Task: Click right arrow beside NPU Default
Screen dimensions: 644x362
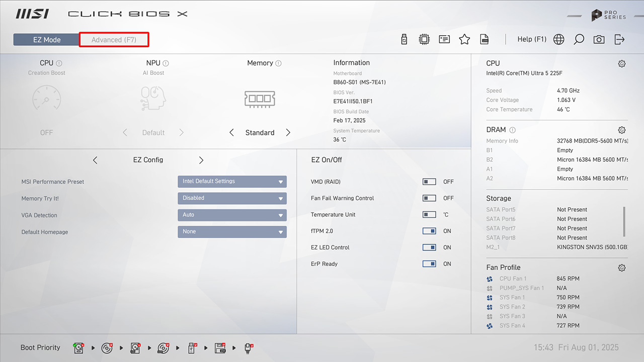Action: (182, 133)
